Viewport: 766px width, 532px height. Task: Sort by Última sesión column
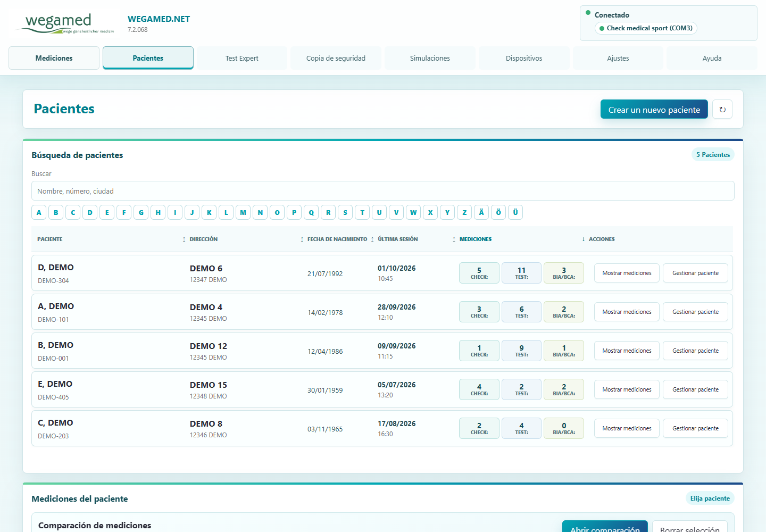(398, 239)
